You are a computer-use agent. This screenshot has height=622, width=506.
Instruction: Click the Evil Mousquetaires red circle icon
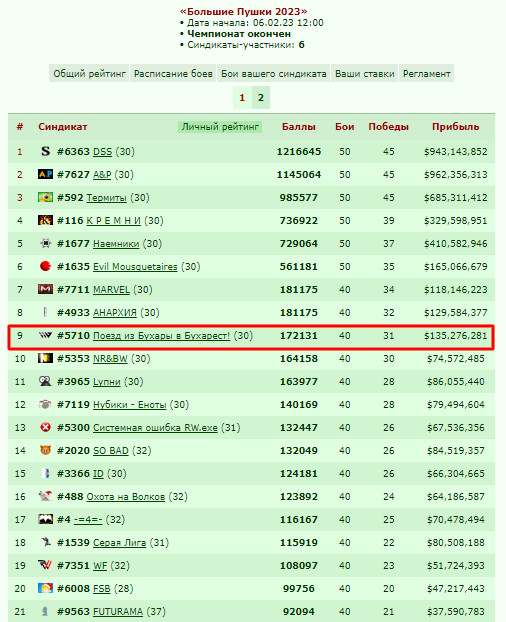pyautogui.click(x=46, y=266)
